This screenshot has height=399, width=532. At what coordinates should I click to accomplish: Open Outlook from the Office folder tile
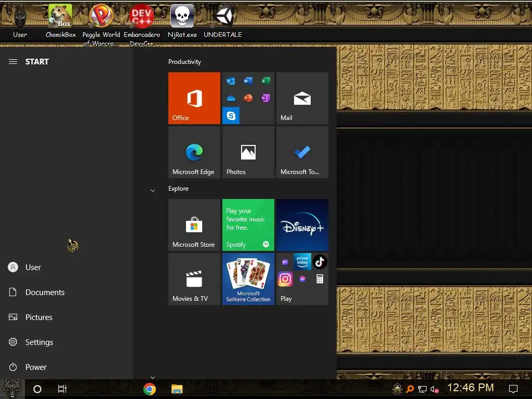[x=231, y=81]
